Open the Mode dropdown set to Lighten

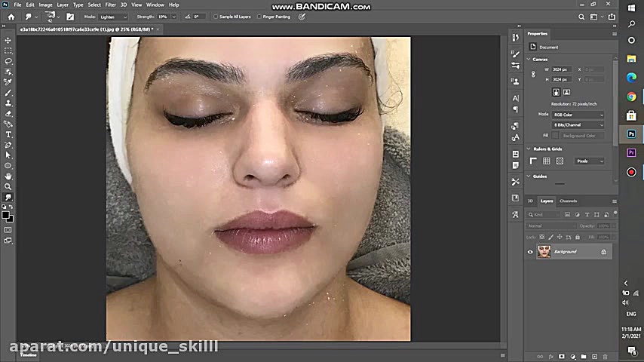[114, 17]
